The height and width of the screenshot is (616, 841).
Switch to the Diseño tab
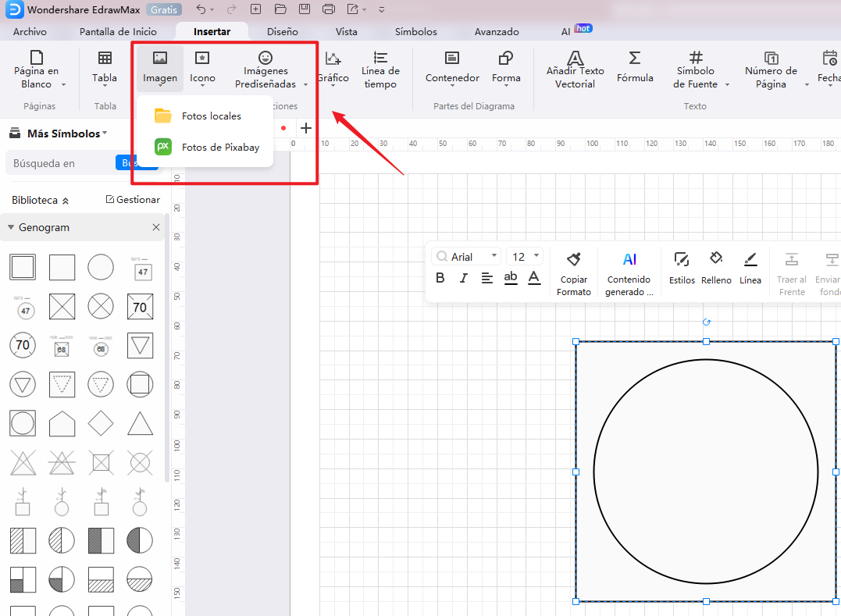(x=282, y=32)
